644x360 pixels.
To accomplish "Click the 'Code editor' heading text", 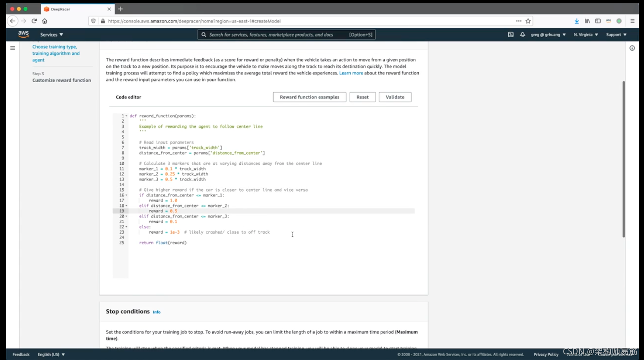I will coord(128,97).
